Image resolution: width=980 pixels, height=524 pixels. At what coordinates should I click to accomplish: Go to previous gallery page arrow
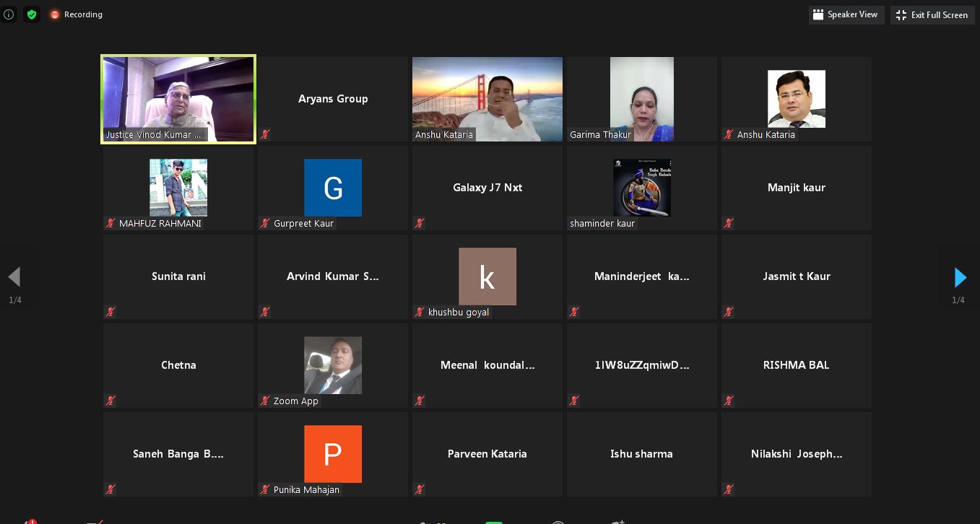click(14, 277)
